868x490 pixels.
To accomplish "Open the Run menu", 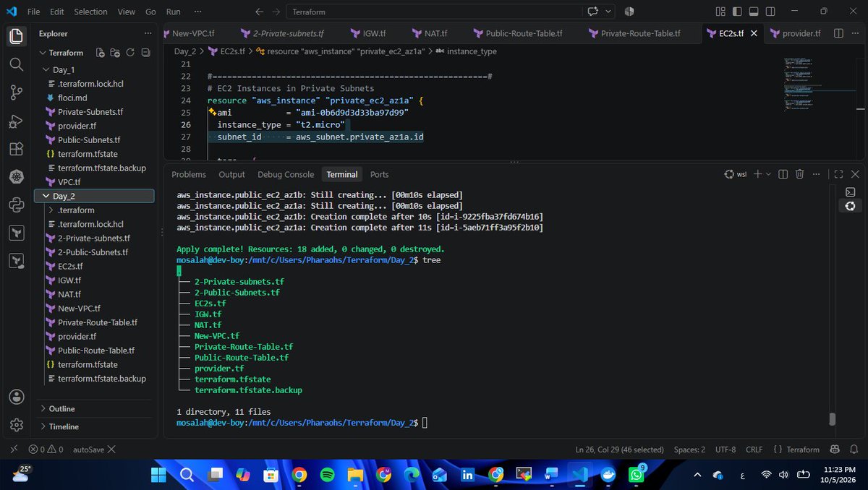I will click(x=174, y=12).
